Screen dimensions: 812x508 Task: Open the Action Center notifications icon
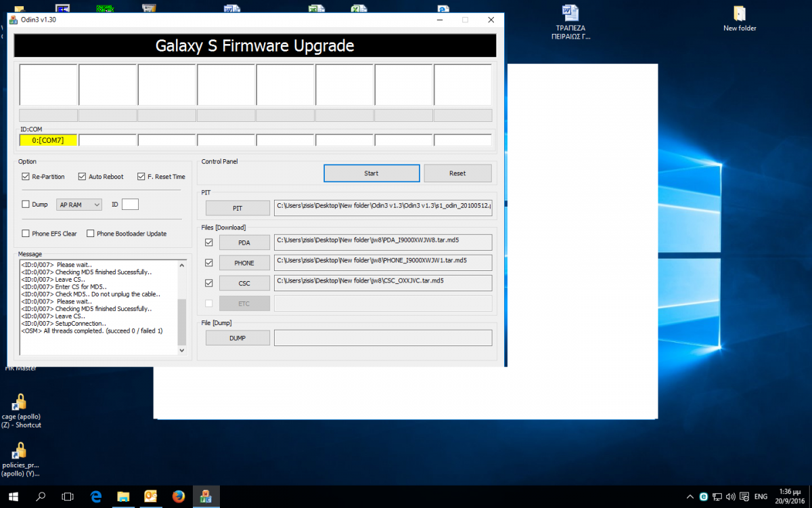(x=744, y=496)
